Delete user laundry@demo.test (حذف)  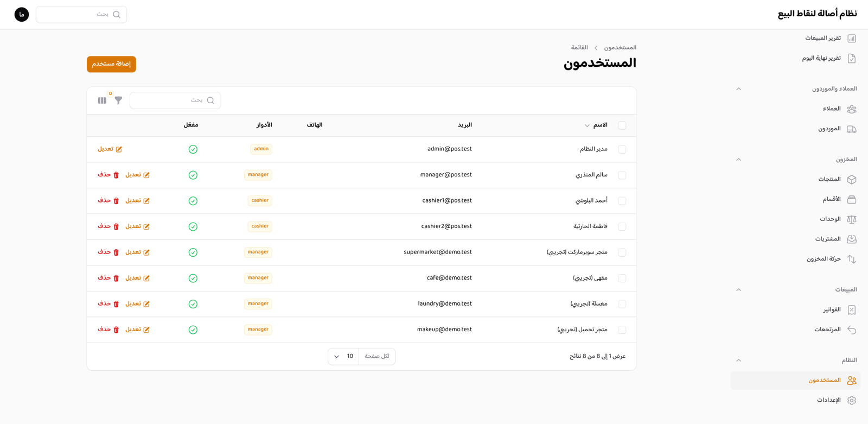(108, 304)
